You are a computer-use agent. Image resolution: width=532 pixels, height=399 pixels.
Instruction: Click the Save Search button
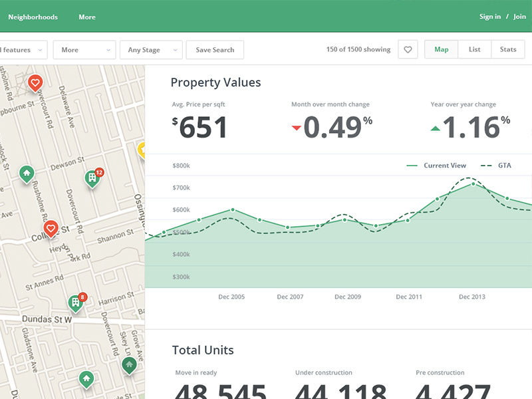click(x=215, y=49)
